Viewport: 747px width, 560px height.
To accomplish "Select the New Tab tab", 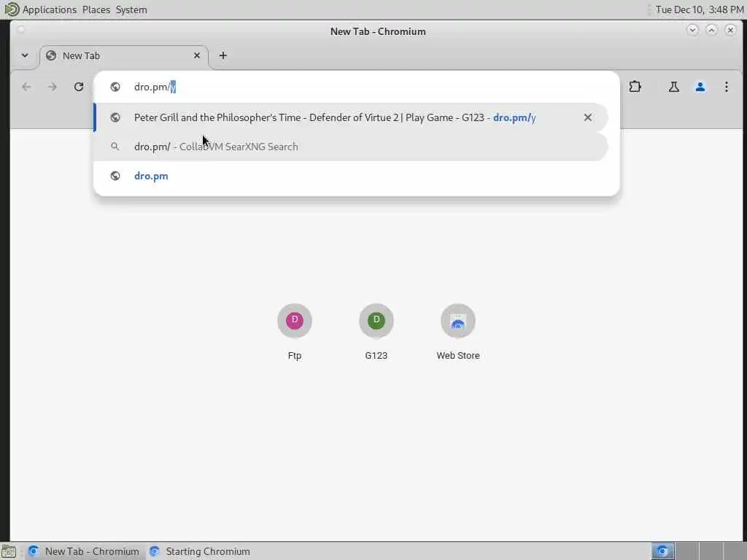I will coord(124,56).
